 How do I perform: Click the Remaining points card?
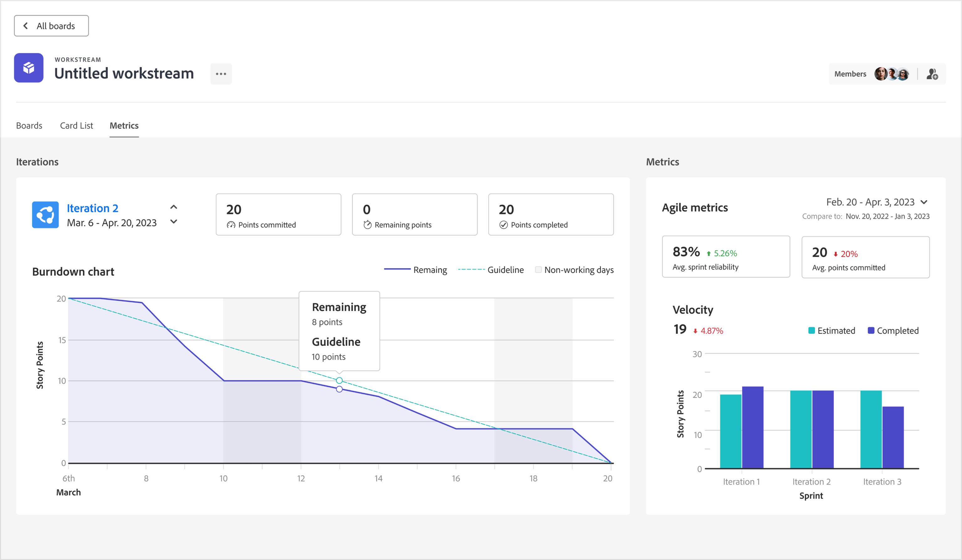click(415, 214)
